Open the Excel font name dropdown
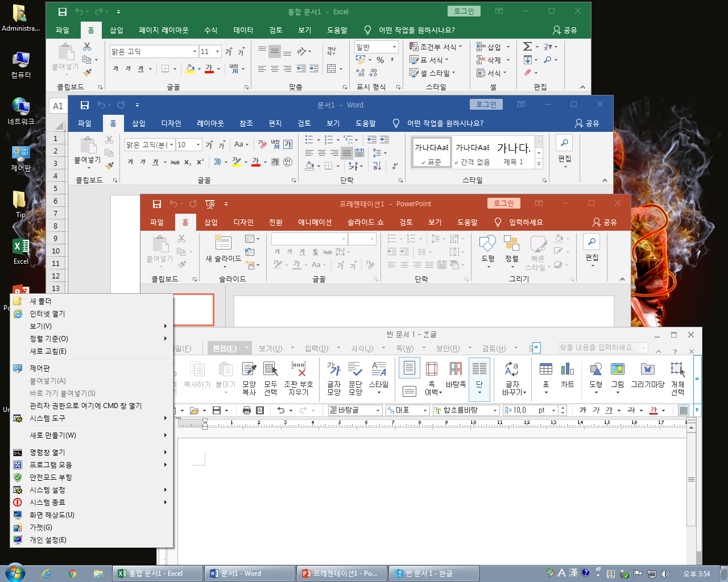Viewport: 728px width, 582px height. [x=195, y=51]
